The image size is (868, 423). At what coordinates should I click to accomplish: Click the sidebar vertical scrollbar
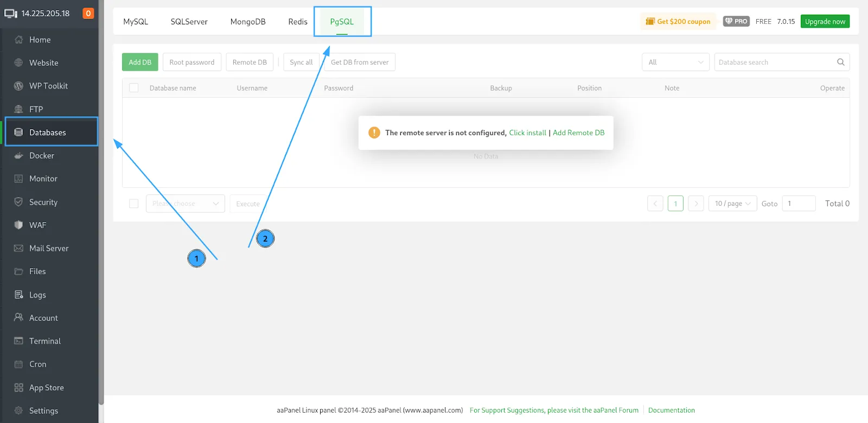[101, 204]
